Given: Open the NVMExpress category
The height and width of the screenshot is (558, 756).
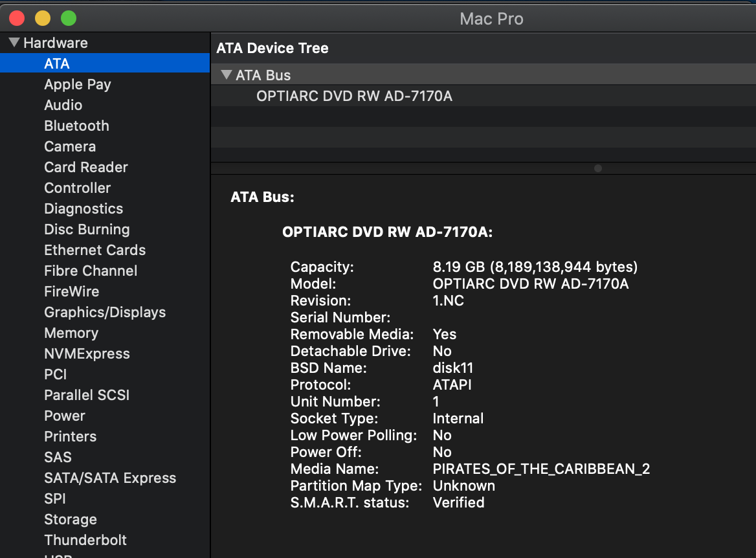Looking at the screenshot, I should [x=87, y=353].
